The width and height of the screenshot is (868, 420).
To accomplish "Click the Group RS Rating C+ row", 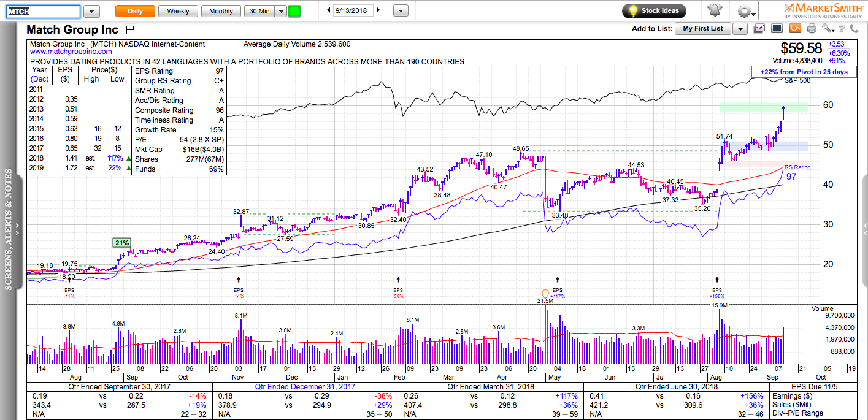I will coord(179,80).
